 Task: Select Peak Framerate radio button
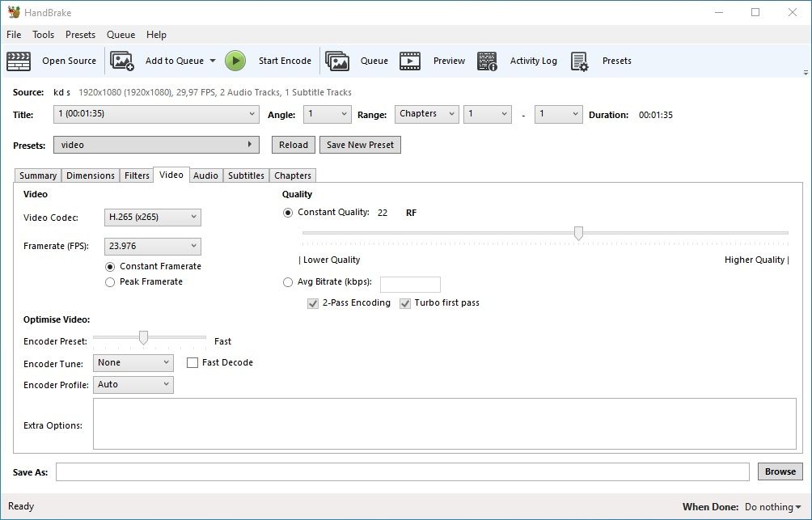(x=110, y=282)
